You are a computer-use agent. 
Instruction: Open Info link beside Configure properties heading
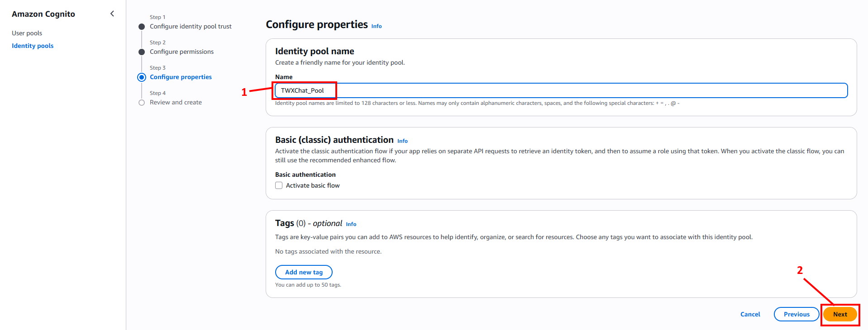pos(377,26)
